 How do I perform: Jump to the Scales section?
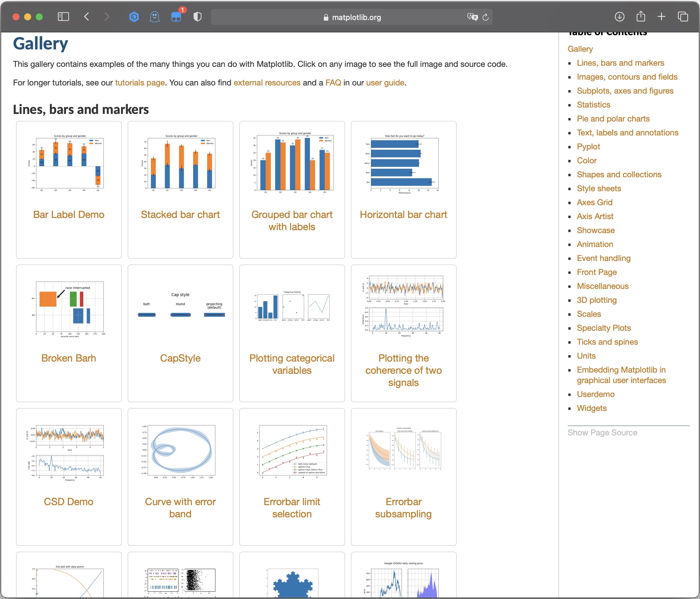pos(589,314)
